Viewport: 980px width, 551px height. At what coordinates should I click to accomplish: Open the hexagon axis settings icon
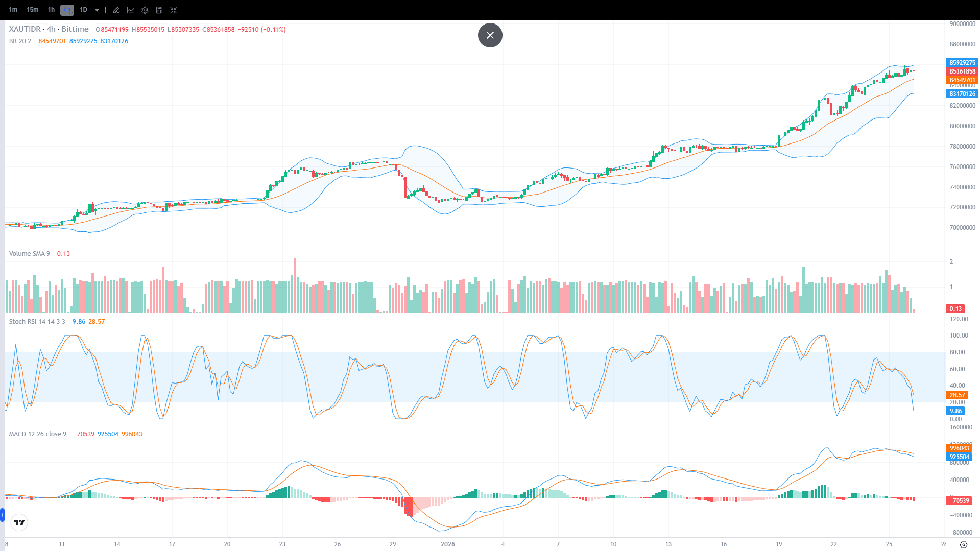(963, 544)
